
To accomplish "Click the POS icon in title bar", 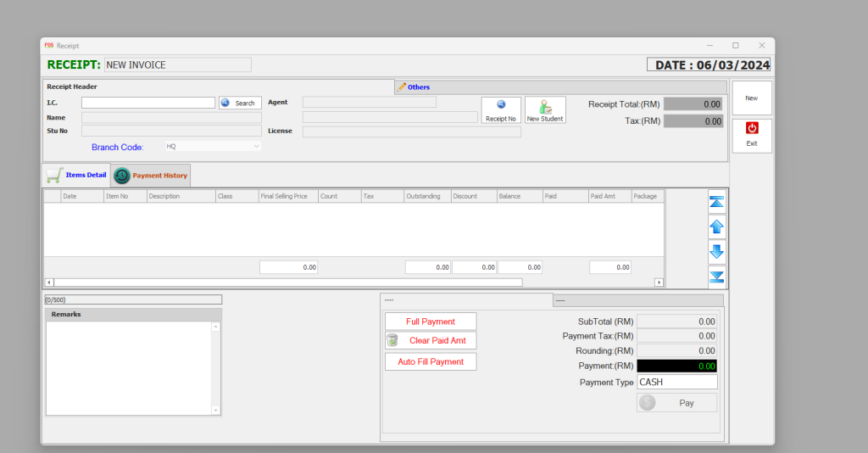I will pos(49,46).
